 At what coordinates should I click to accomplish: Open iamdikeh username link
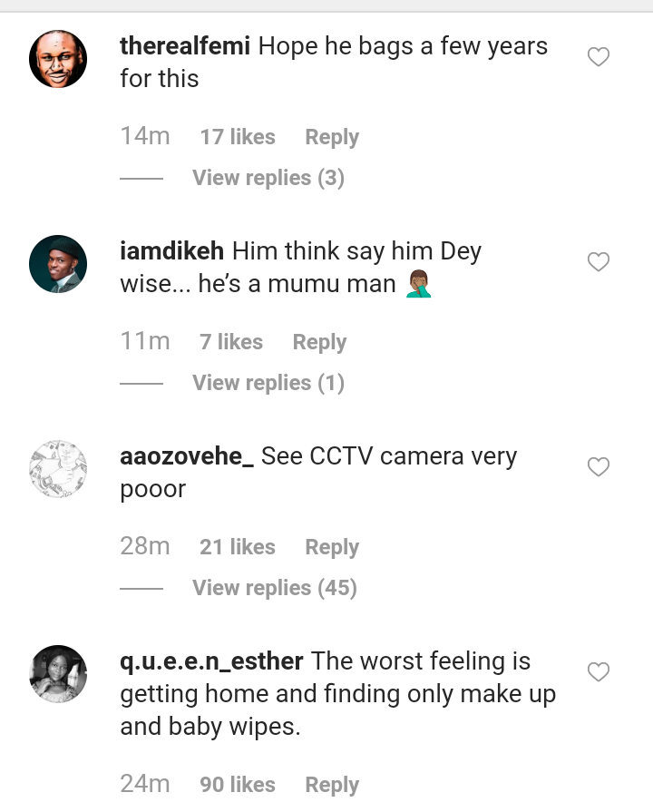pos(172,251)
